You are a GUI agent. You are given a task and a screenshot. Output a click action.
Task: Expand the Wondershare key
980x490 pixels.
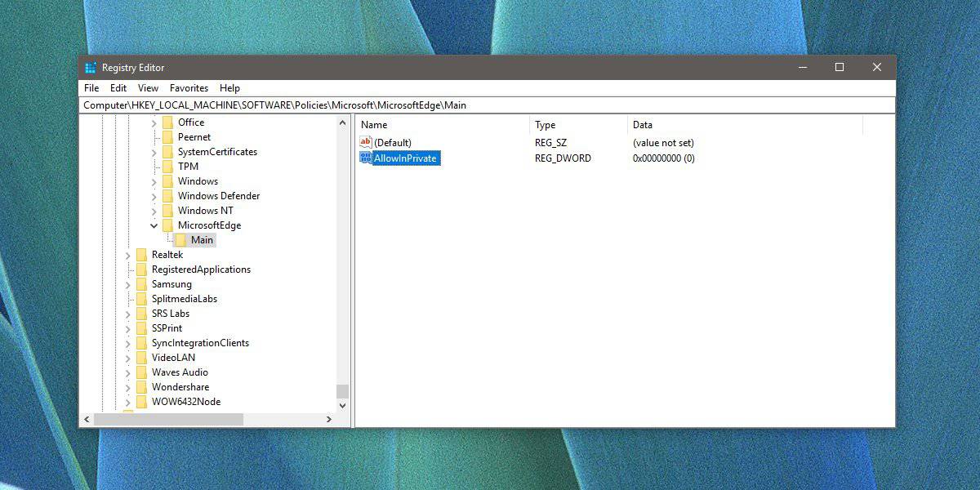[128, 387]
